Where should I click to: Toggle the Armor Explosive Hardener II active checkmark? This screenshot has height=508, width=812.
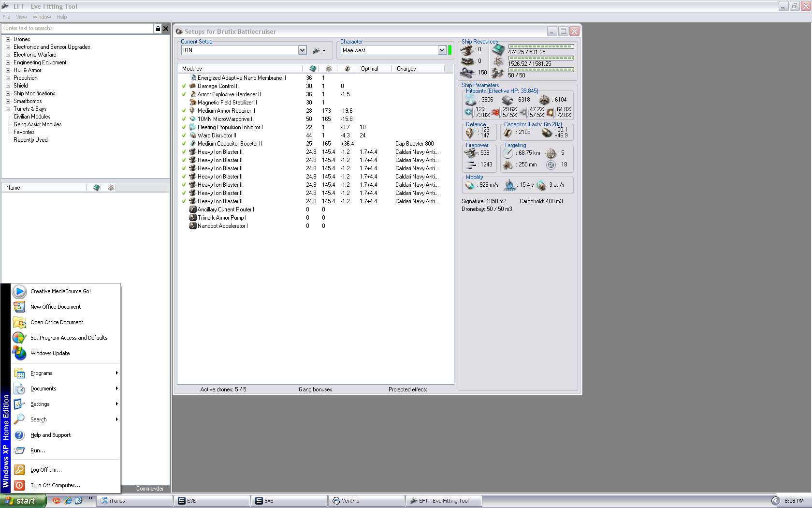click(x=184, y=94)
